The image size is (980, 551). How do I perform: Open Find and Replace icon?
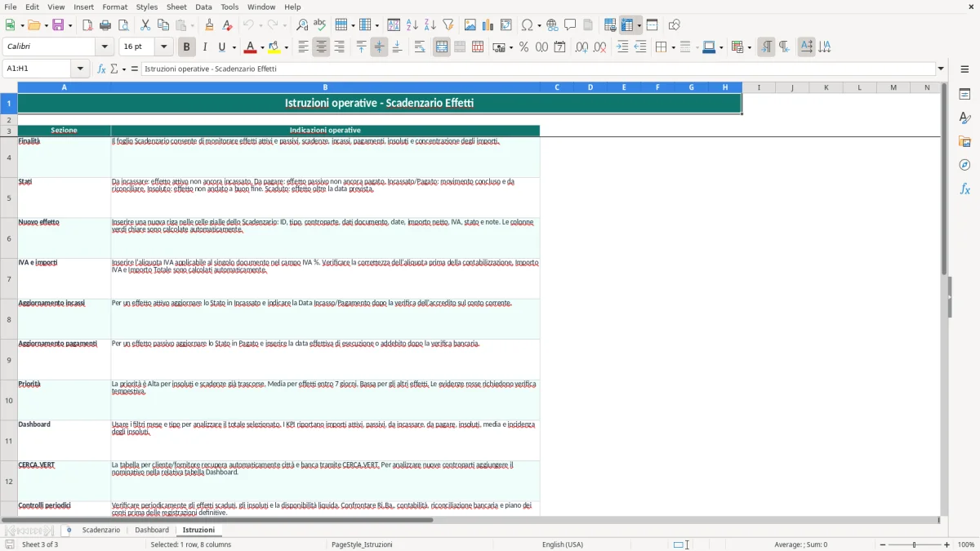point(302,25)
